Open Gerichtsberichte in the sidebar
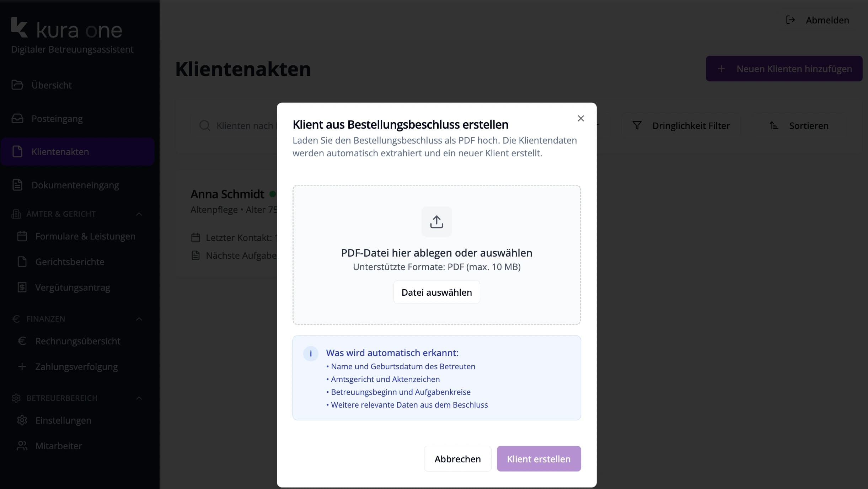Image resolution: width=868 pixels, height=489 pixels. (70, 262)
